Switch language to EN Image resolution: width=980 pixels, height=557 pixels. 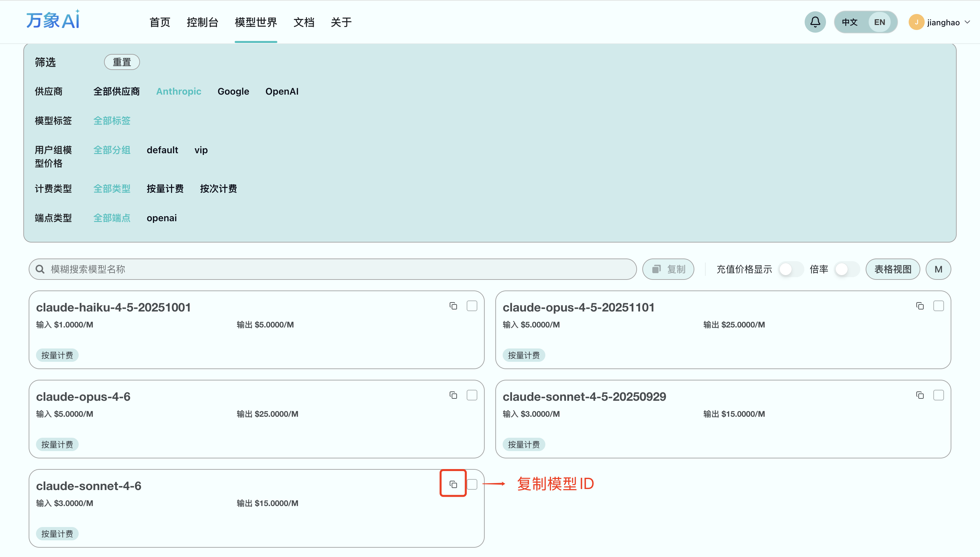point(879,22)
